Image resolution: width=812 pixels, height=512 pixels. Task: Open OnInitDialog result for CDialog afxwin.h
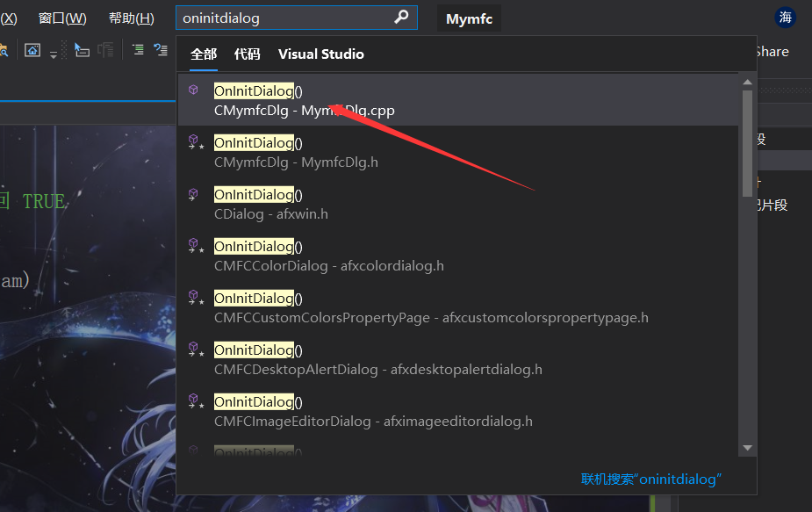tap(458, 204)
